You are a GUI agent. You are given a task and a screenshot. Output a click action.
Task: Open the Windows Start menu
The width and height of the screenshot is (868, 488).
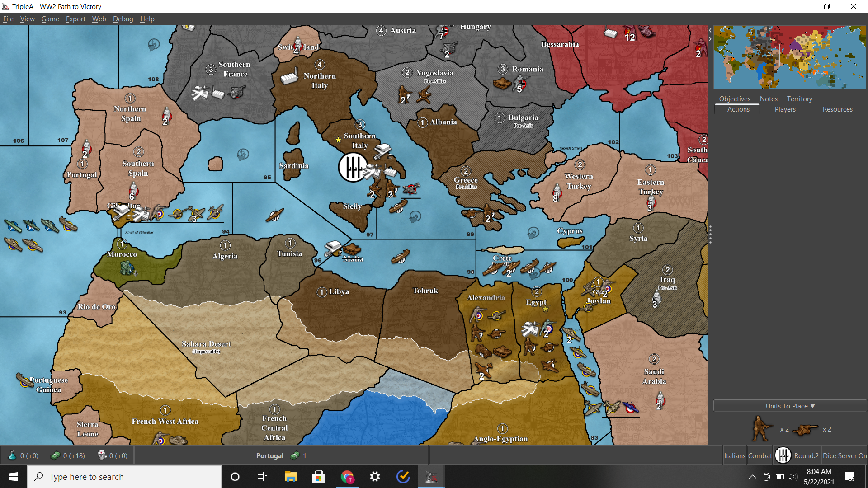[14, 477]
